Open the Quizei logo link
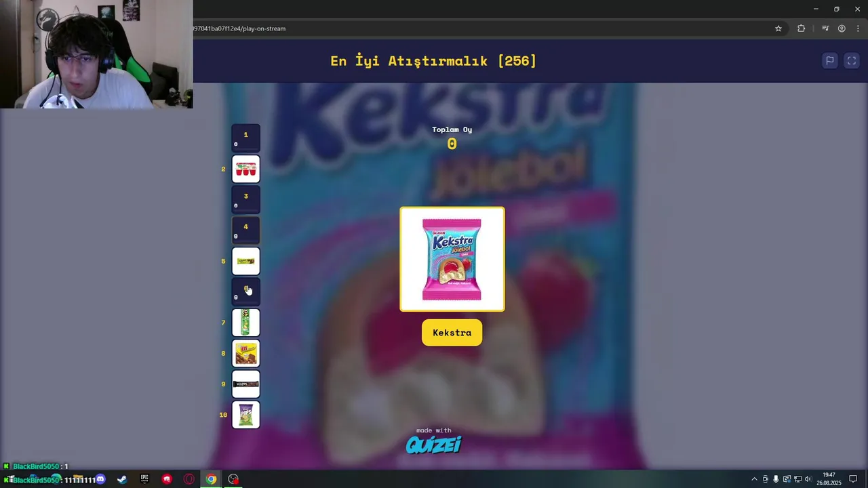The width and height of the screenshot is (868, 488). tap(433, 445)
